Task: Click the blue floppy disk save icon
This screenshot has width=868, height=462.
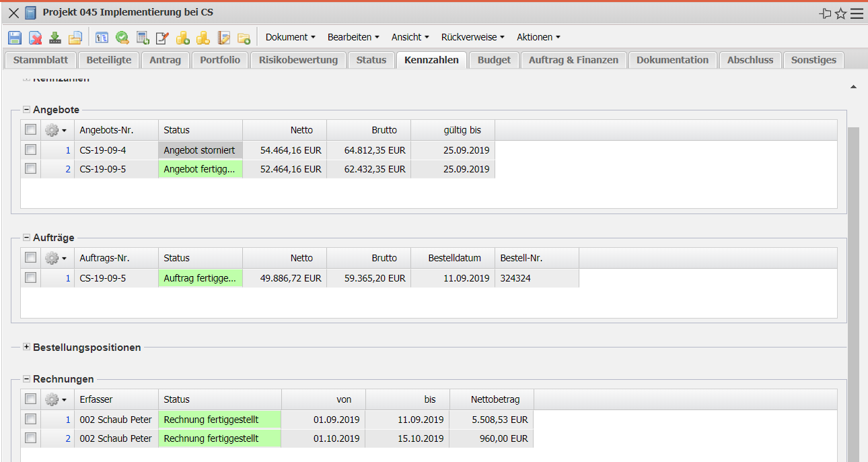Action: 15,38
